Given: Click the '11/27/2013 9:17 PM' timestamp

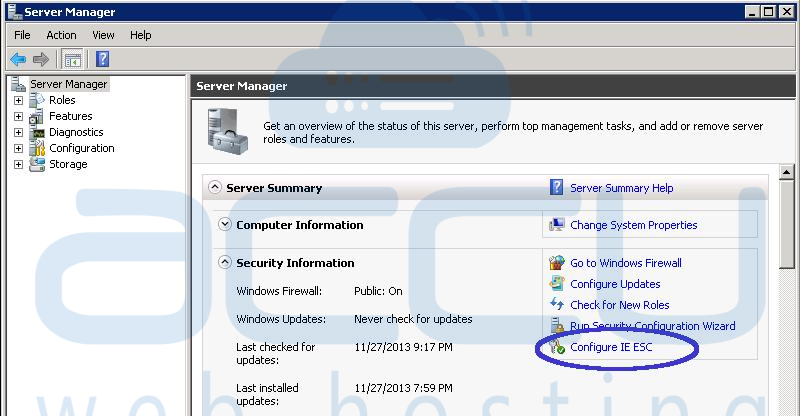Looking at the screenshot, I should (x=404, y=347).
